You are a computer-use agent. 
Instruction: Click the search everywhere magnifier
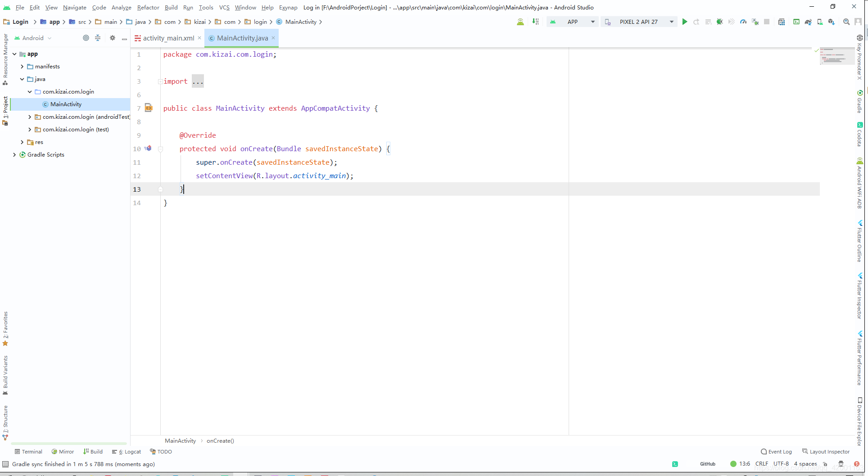coord(846,22)
